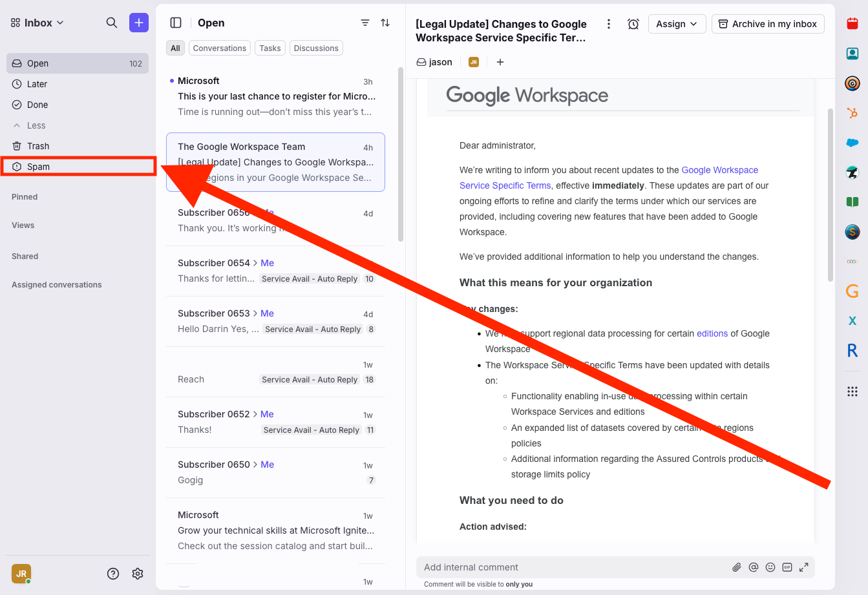Image resolution: width=868 pixels, height=595 pixels.
Task: Open the Assign dropdown
Action: point(677,24)
